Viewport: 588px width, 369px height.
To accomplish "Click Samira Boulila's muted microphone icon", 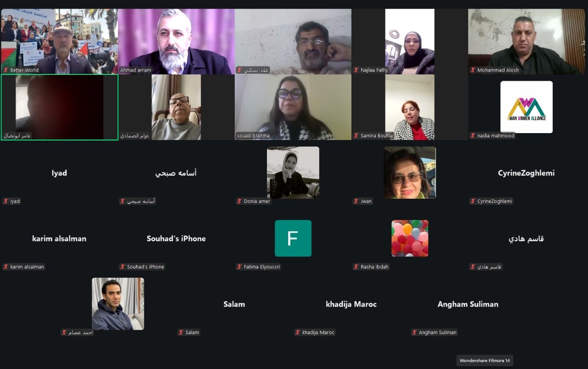I will (356, 136).
